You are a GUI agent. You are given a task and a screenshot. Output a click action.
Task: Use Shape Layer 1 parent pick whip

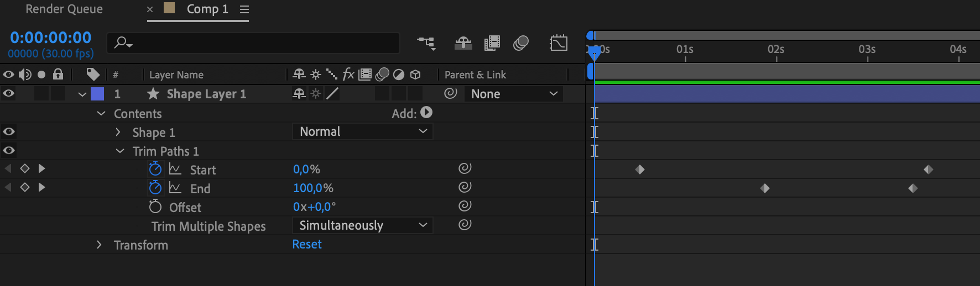(451, 93)
